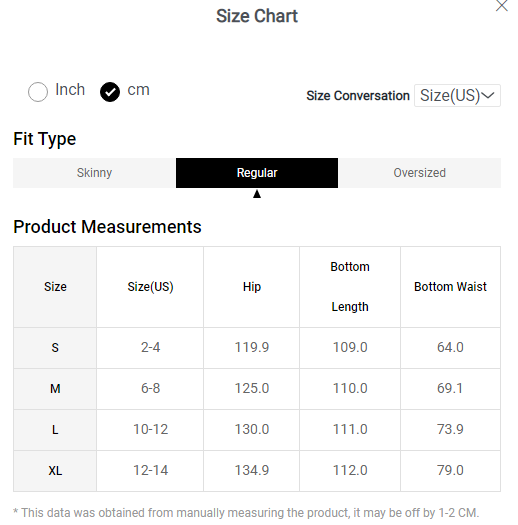The image size is (518, 525).
Task: Switch to the Skinny fit tab
Action: (x=94, y=173)
